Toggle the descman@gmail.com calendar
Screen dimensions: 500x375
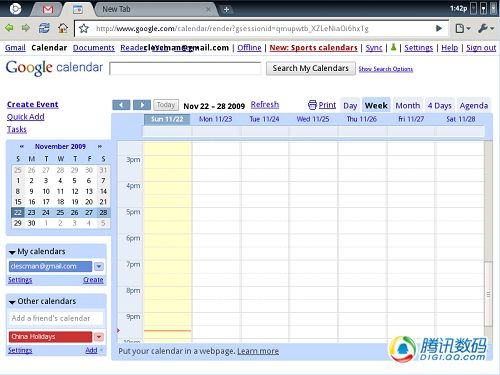click(50, 266)
